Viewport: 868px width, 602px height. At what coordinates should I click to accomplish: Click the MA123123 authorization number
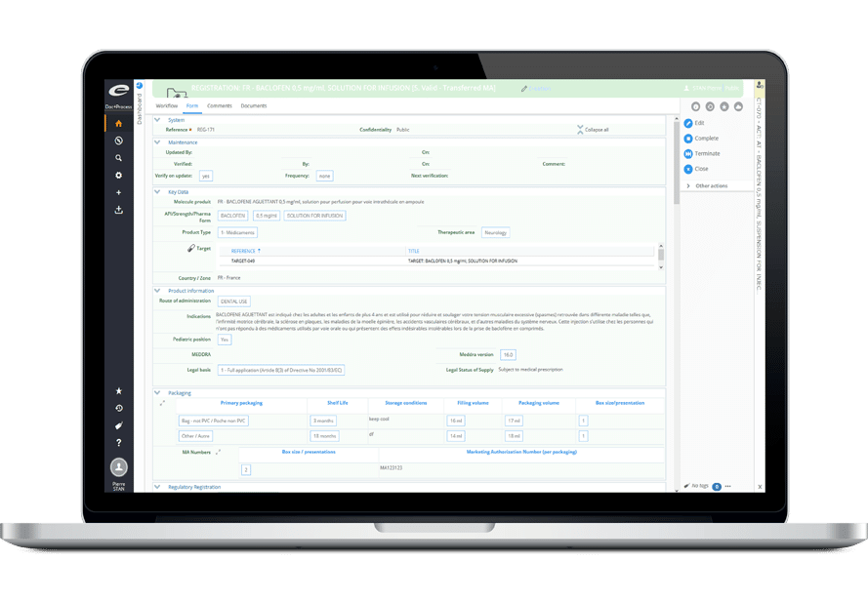click(x=392, y=468)
